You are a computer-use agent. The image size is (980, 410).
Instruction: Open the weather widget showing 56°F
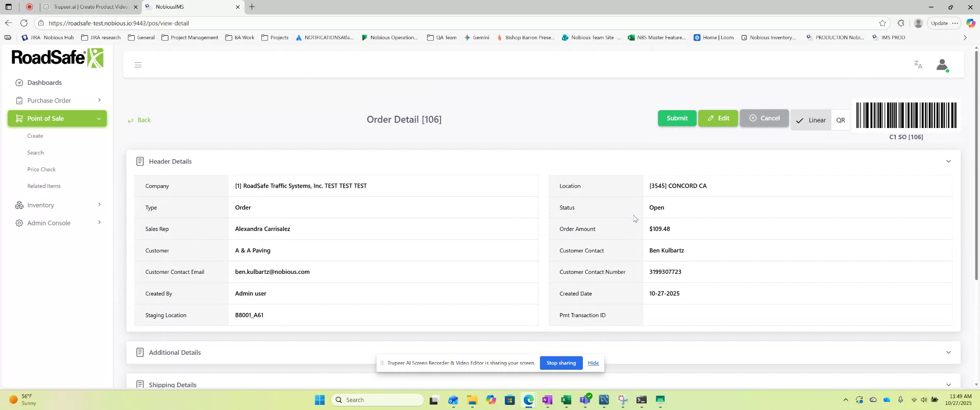coord(23,400)
